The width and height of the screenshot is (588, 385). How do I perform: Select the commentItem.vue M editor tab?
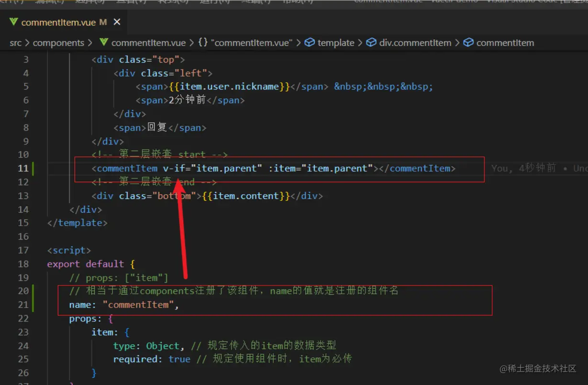tap(65, 22)
